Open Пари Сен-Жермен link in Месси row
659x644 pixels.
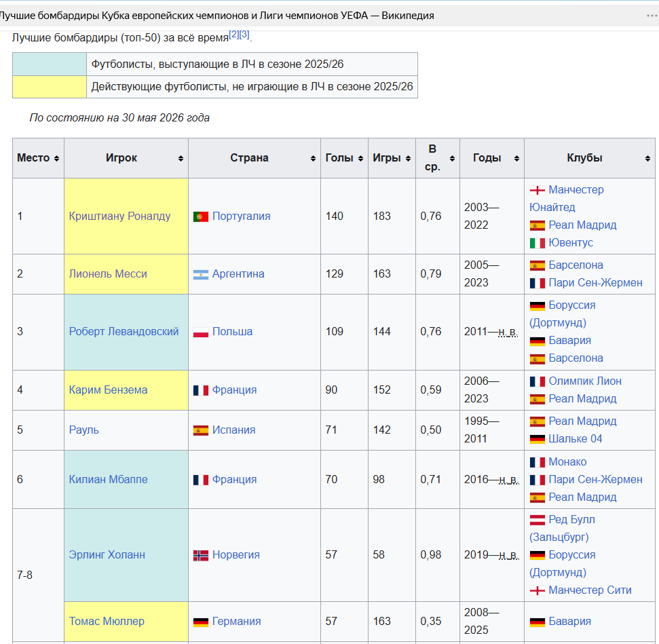(x=595, y=282)
